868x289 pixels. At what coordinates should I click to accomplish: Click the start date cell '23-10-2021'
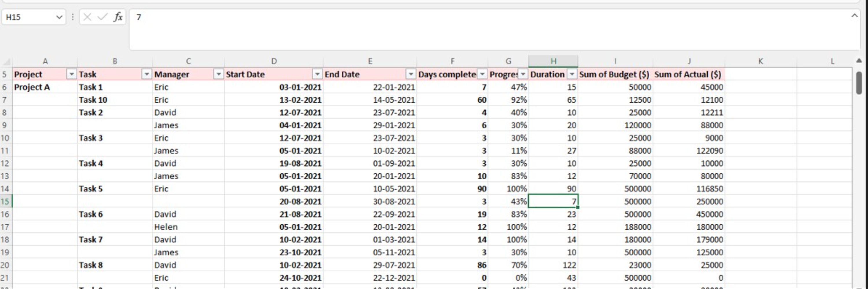(x=274, y=252)
